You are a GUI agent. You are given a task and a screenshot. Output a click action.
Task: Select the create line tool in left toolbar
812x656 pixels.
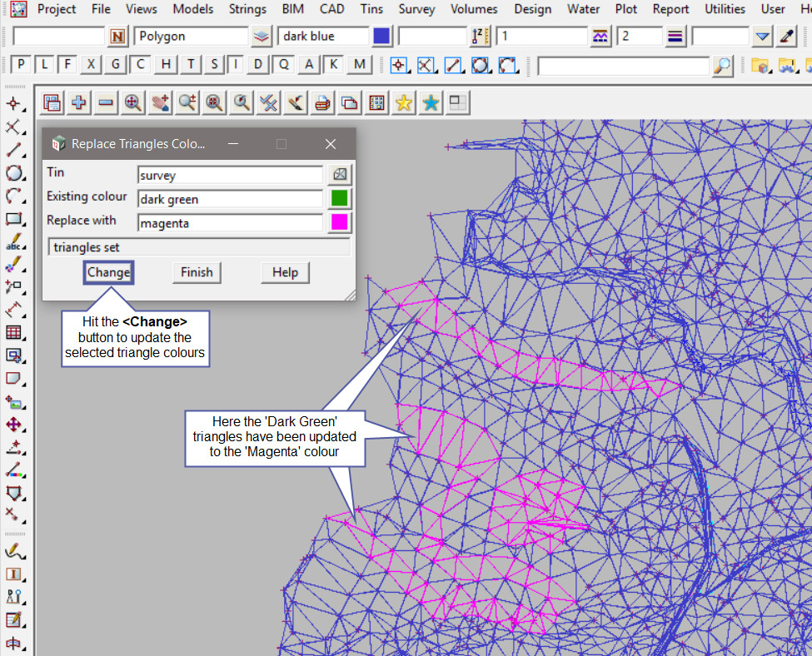pyautogui.click(x=14, y=151)
